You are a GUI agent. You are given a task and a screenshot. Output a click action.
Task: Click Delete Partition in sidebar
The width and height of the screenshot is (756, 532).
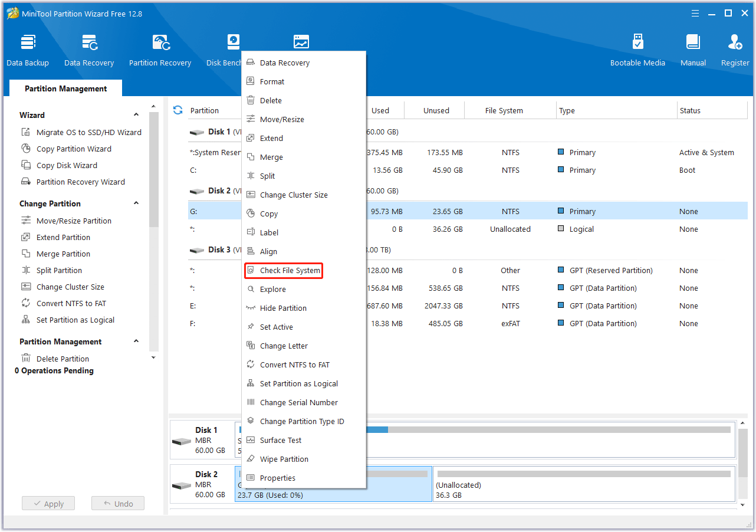pos(55,359)
